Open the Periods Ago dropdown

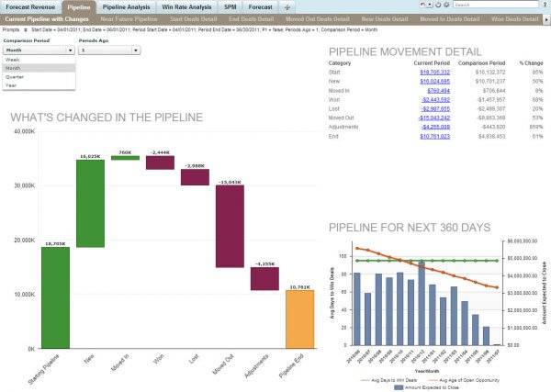point(110,50)
